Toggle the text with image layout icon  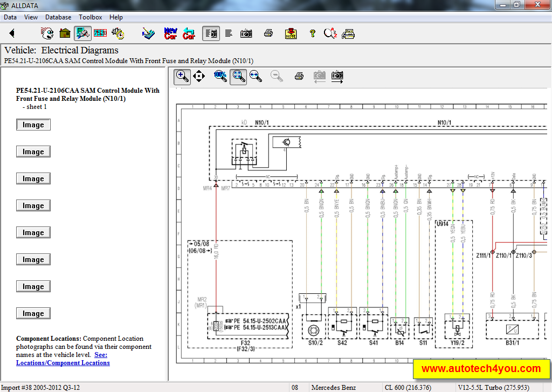pos(211,33)
